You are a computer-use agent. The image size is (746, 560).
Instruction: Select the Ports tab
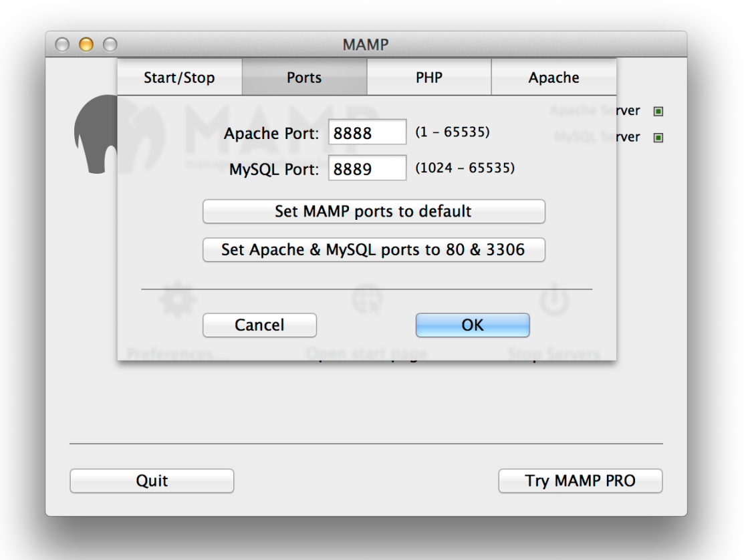click(x=305, y=77)
